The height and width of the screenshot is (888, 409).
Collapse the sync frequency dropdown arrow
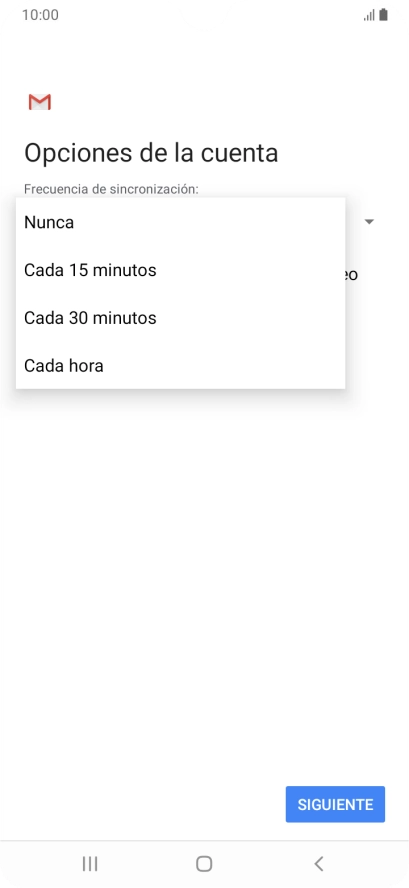369,222
